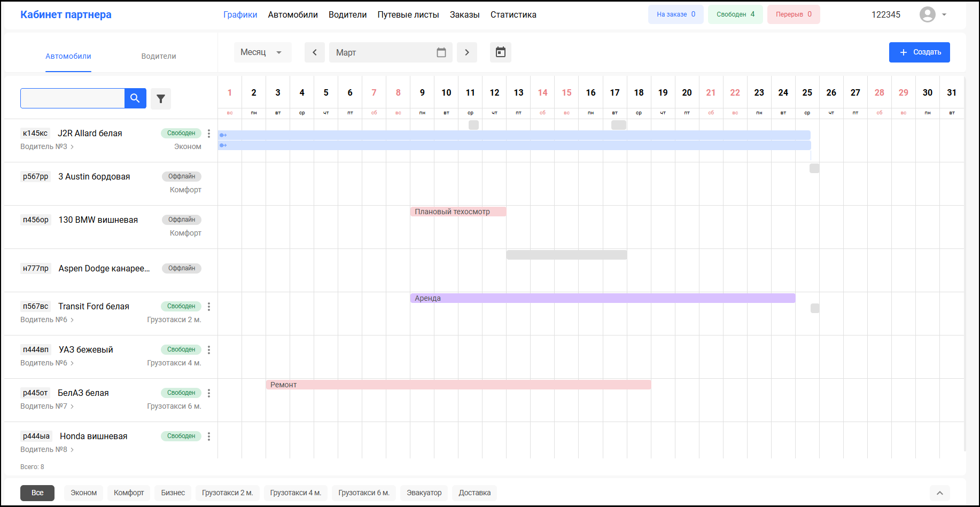980x507 pixels.
Task: Open three-dot menu for J2R Allard
Action: pos(209,134)
